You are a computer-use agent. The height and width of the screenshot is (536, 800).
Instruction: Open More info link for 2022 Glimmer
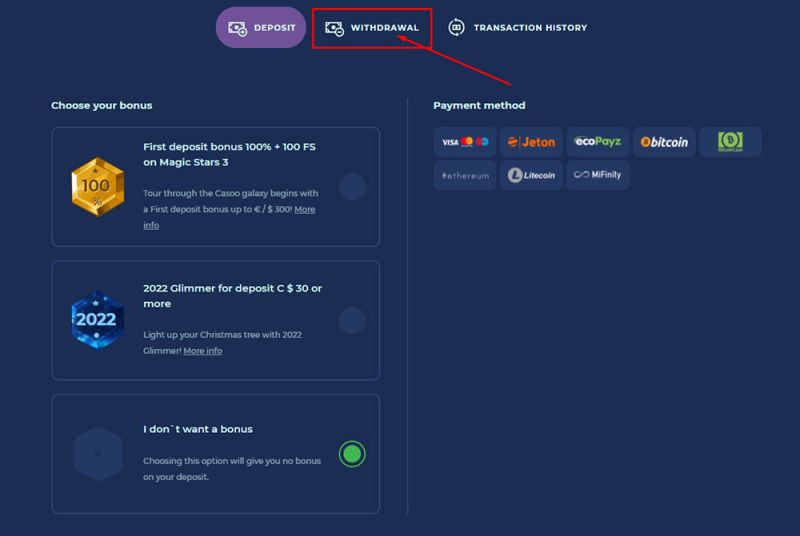point(203,351)
